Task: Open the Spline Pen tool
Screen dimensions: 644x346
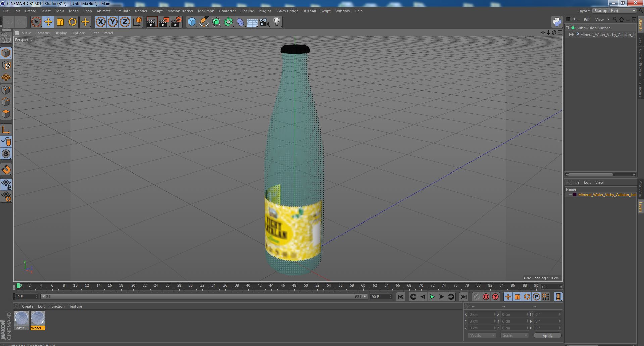Action: (204, 22)
